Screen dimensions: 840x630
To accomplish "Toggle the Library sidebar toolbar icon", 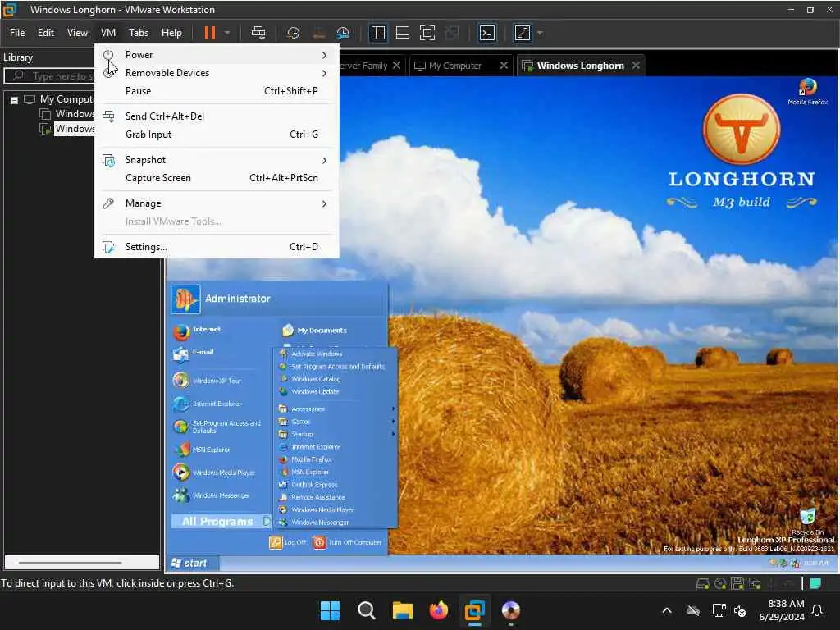I will pyautogui.click(x=377, y=33).
